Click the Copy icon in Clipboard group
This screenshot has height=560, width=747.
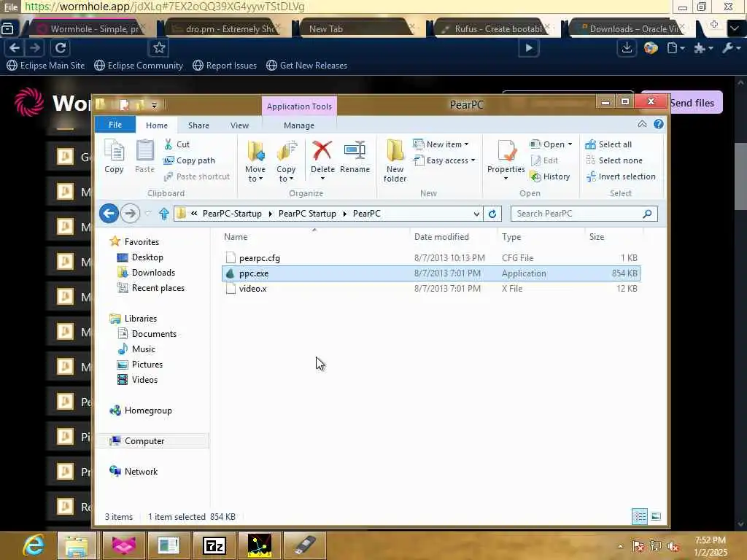pyautogui.click(x=114, y=156)
